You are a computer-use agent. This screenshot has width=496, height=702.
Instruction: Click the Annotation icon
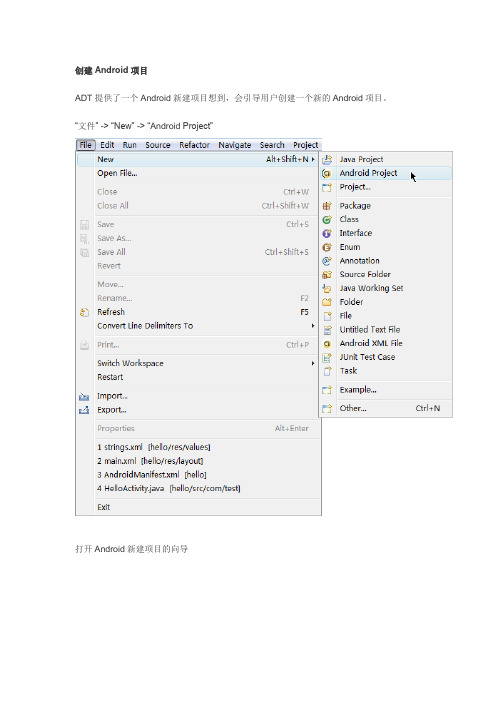pos(327,261)
